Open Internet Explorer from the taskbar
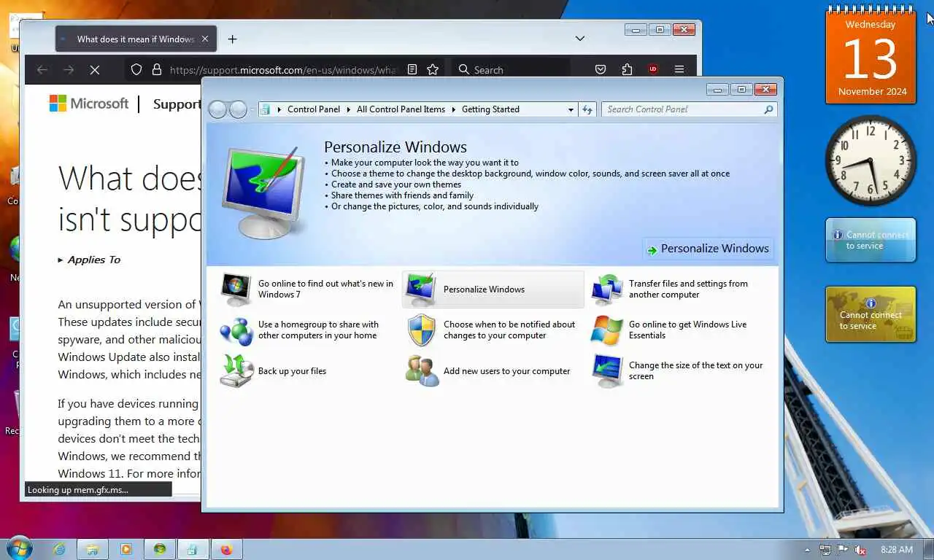This screenshot has width=934, height=560. click(x=58, y=549)
